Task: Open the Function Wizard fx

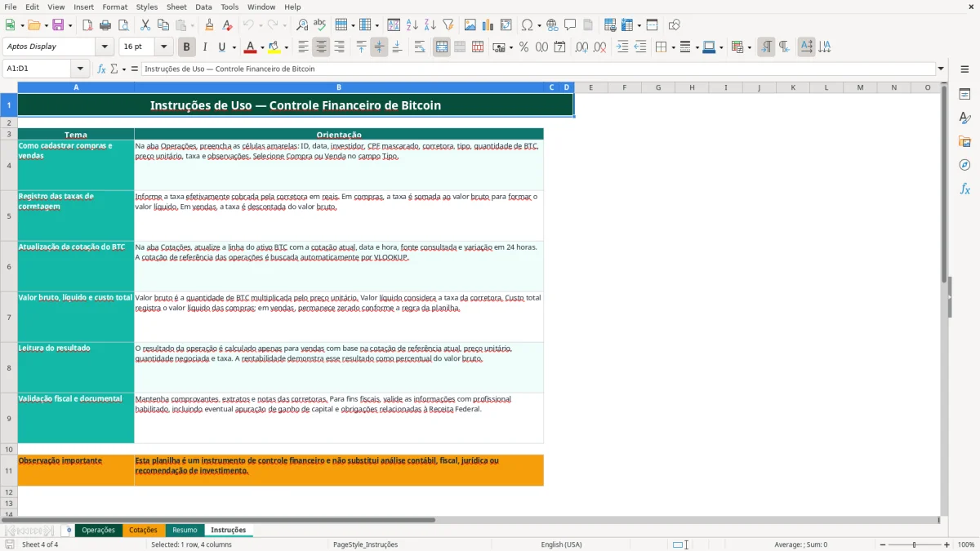Action: [x=102, y=69]
